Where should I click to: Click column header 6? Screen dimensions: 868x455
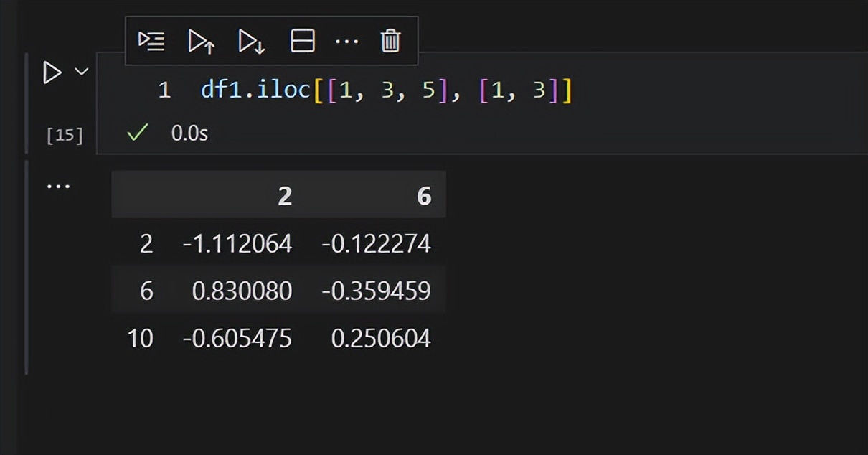point(424,196)
